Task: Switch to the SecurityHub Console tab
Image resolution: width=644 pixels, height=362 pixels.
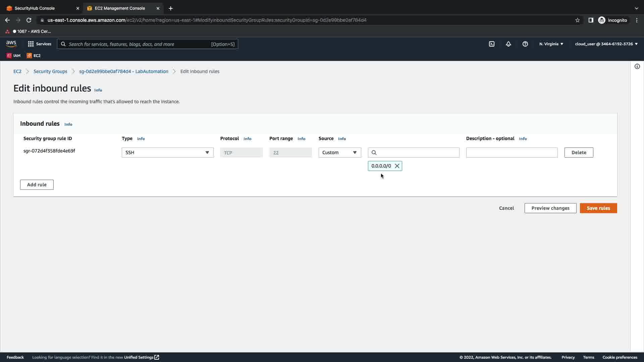Action: 35,8
